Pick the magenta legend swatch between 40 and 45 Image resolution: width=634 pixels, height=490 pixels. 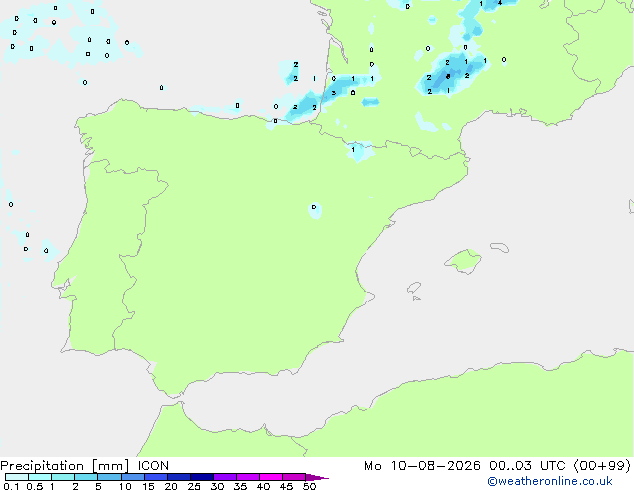coord(271,477)
